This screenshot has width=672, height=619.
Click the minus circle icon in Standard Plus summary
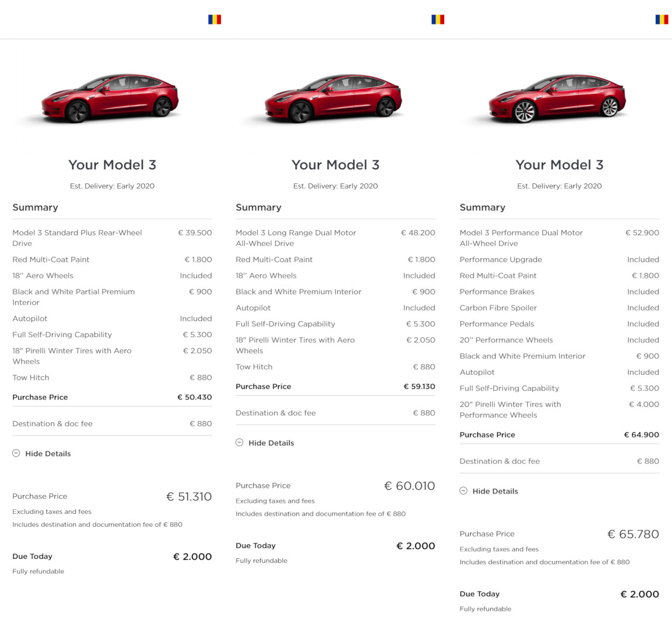click(16, 453)
